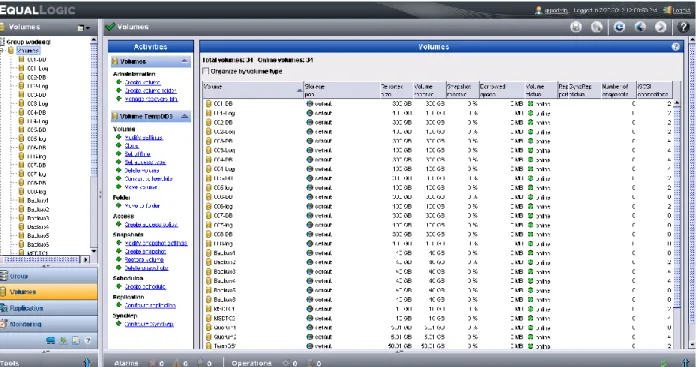This screenshot has width=697, height=367.
Task: Click the first Operations status icon
Action: click(286, 363)
